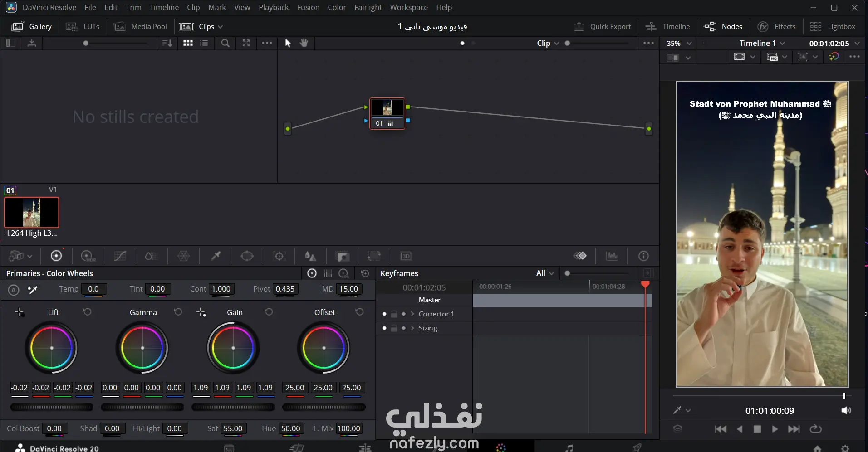Select the arrow pointer tool in node editor

[288, 43]
